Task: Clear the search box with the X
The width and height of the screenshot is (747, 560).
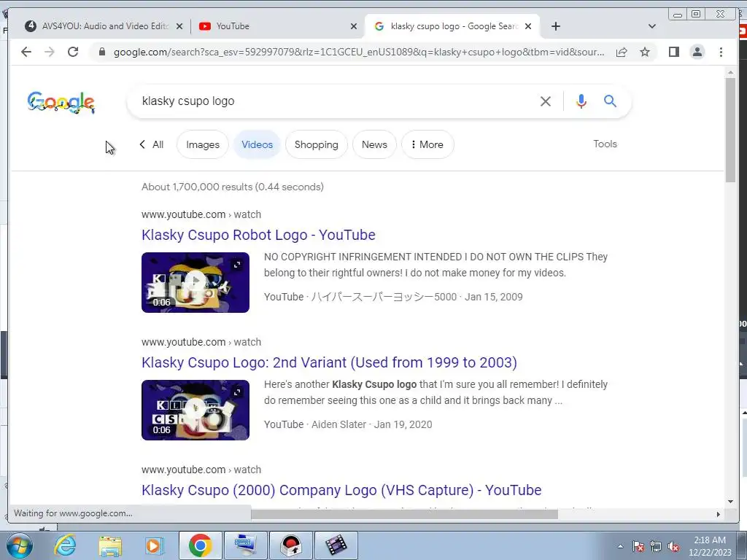Action: point(546,101)
